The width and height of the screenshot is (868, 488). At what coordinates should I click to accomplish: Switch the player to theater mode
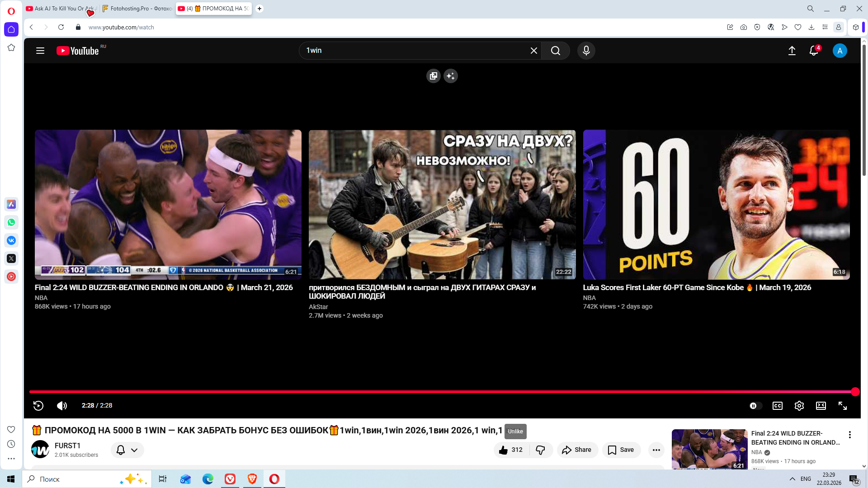tap(821, 406)
